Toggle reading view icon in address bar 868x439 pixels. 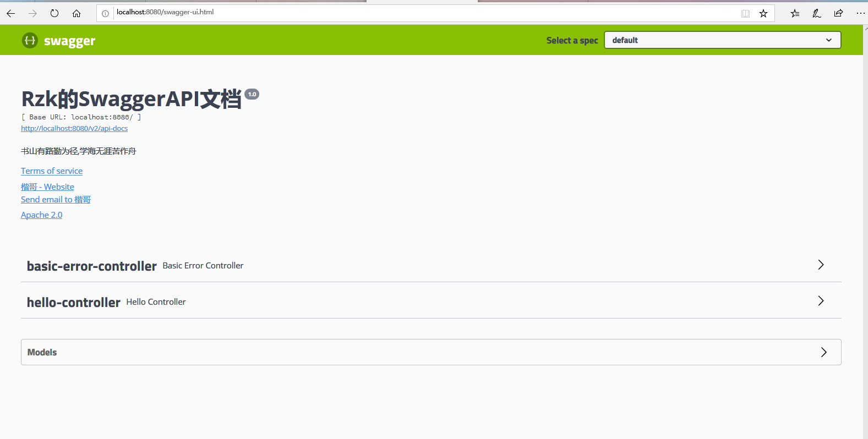point(745,14)
